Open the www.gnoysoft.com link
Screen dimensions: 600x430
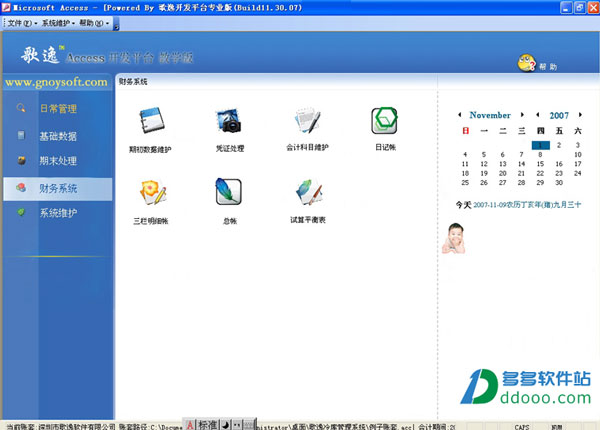click(x=57, y=82)
